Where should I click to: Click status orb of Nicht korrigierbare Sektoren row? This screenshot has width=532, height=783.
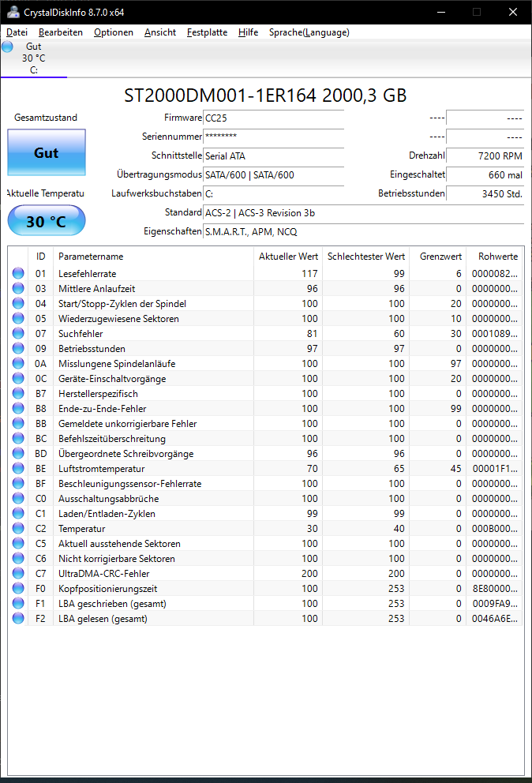coord(18,558)
